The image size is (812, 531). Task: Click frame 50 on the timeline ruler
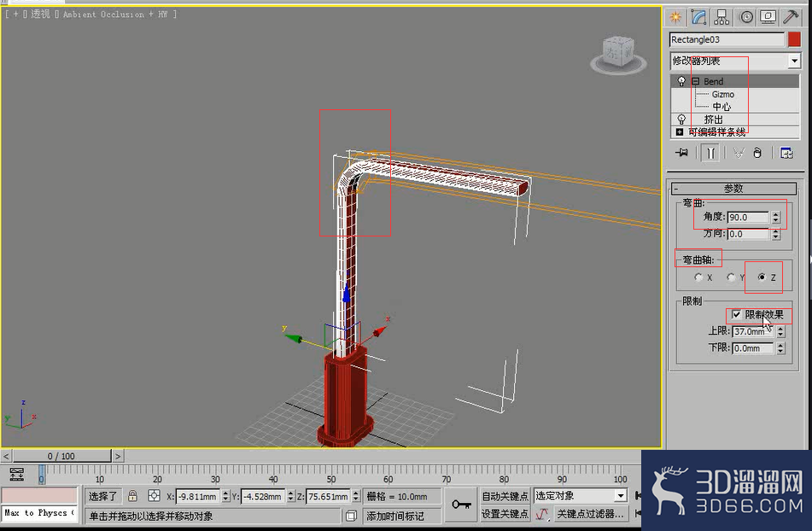(x=332, y=474)
